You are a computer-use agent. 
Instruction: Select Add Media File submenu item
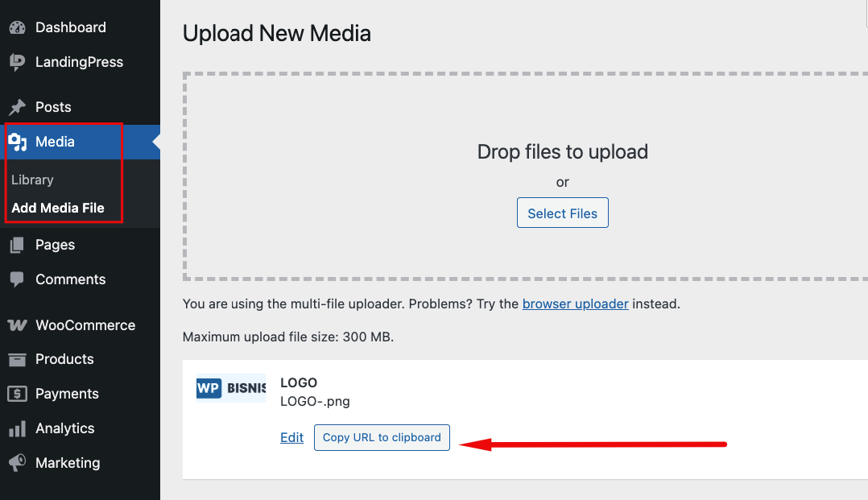(58, 208)
